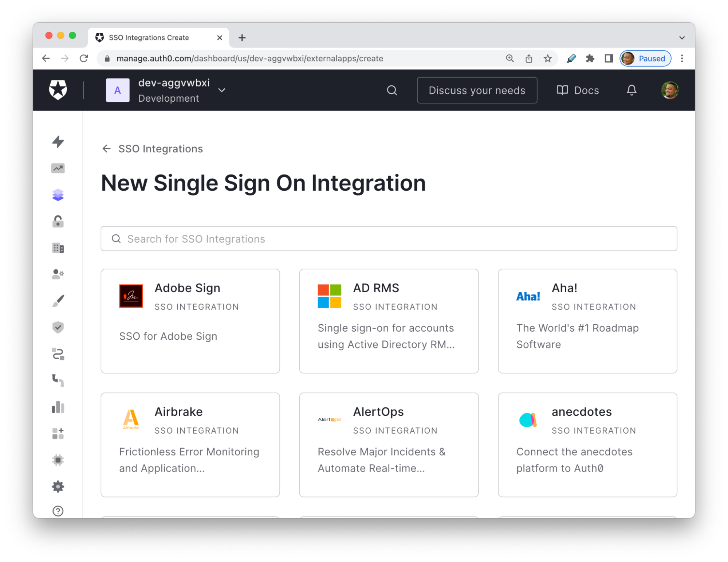Click the back arrow to SSO Integrations

click(x=106, y=149)
